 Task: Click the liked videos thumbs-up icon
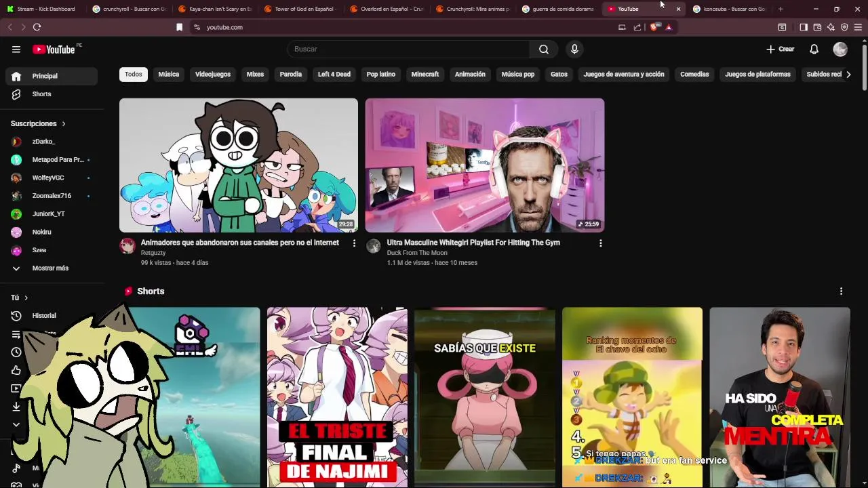[16, 370]
